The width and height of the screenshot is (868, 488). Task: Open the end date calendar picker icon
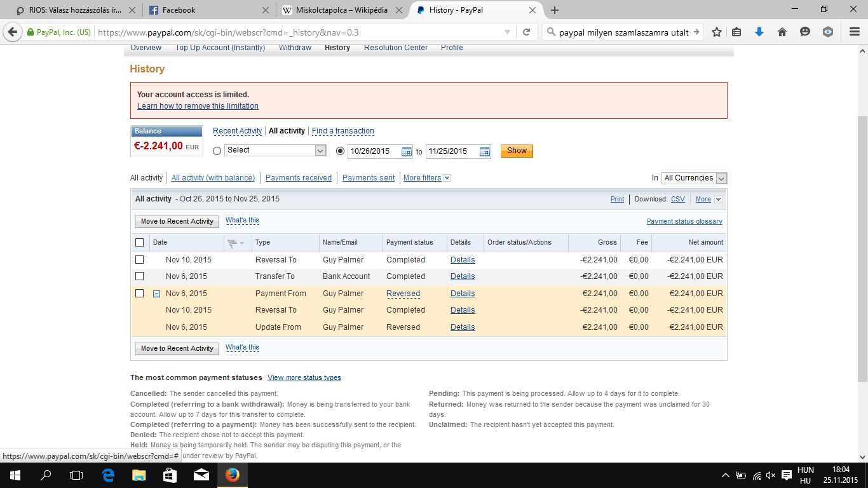[485, 151]
